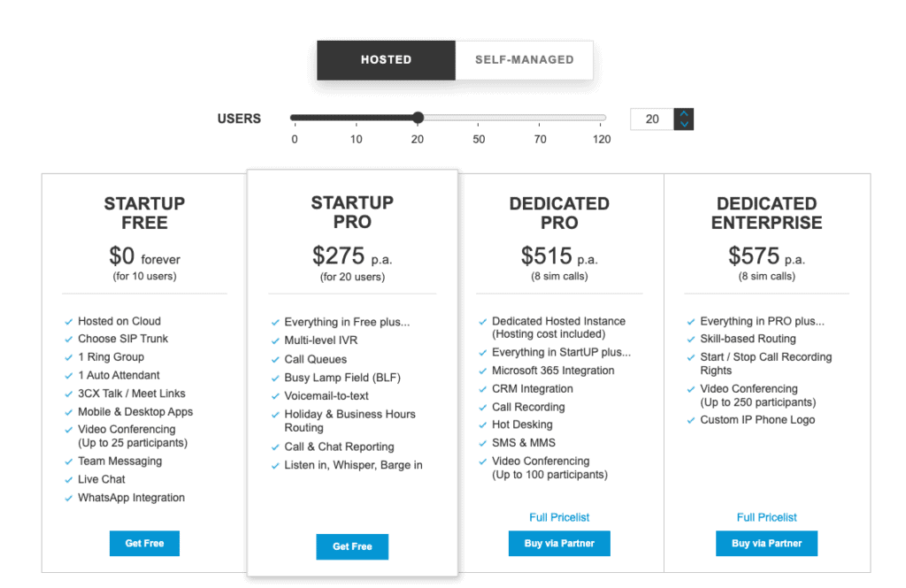Image resolution: width=906 pixels, height=588 pixels.
Task: Click Get Free under Startup Pro
Action: tap(351, 546)
